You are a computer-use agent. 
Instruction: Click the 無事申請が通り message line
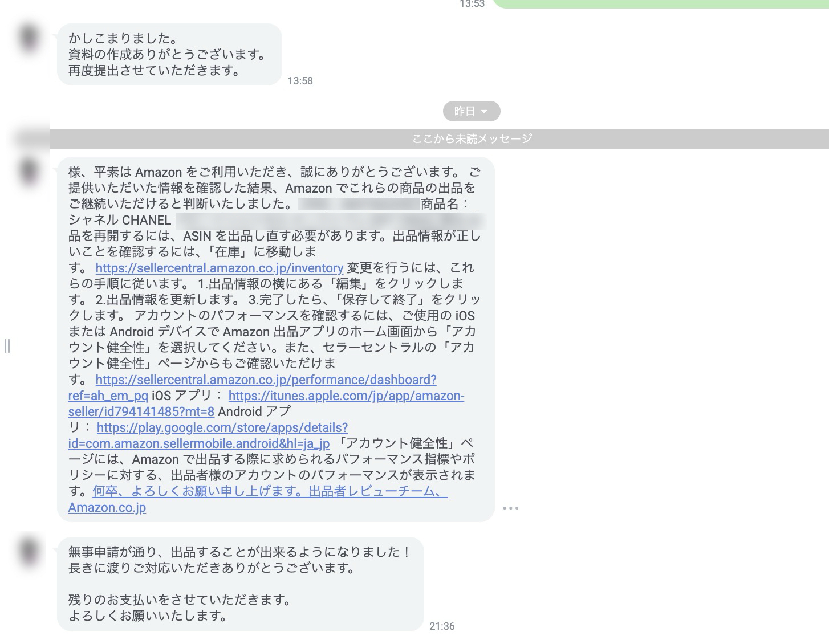click(239, 552)
